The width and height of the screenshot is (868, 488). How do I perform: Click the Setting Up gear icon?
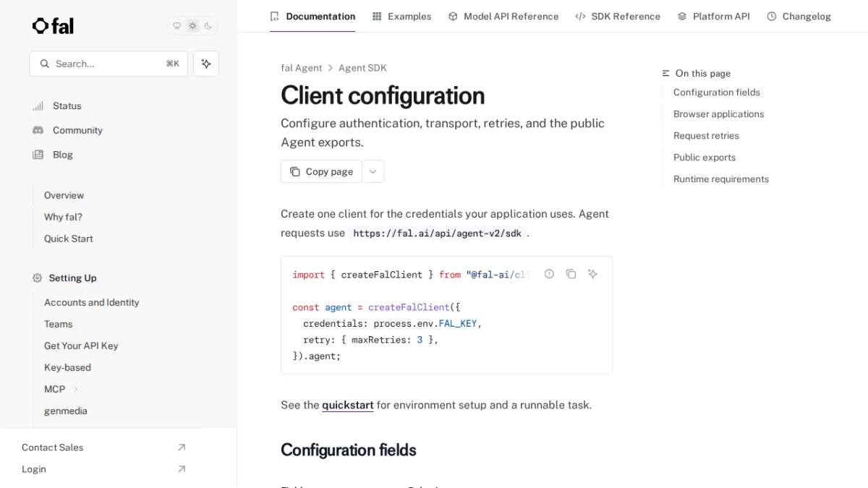click(38, 278)
